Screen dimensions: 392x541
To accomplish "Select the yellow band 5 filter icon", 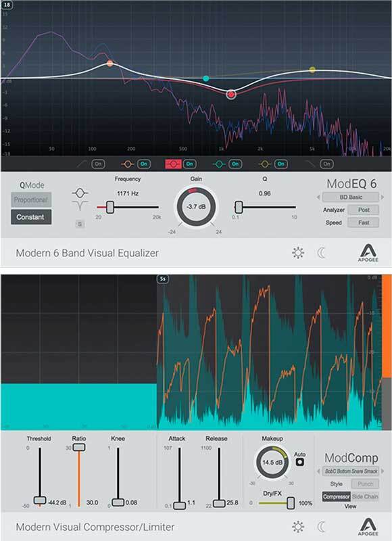I will pos(264,164).
